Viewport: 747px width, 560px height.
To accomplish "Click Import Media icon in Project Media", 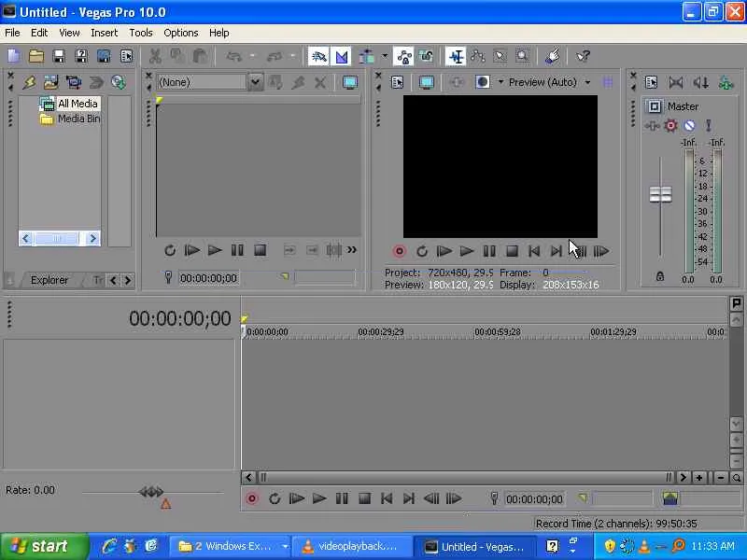I will (51, 82).
